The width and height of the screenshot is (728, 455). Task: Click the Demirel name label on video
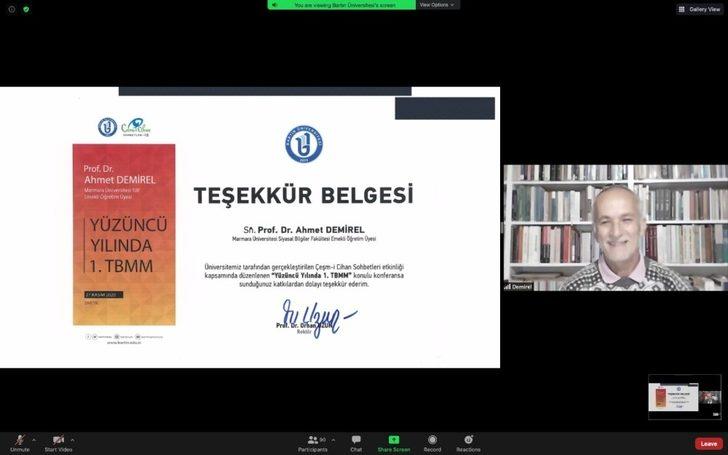(x=519, y=287)
